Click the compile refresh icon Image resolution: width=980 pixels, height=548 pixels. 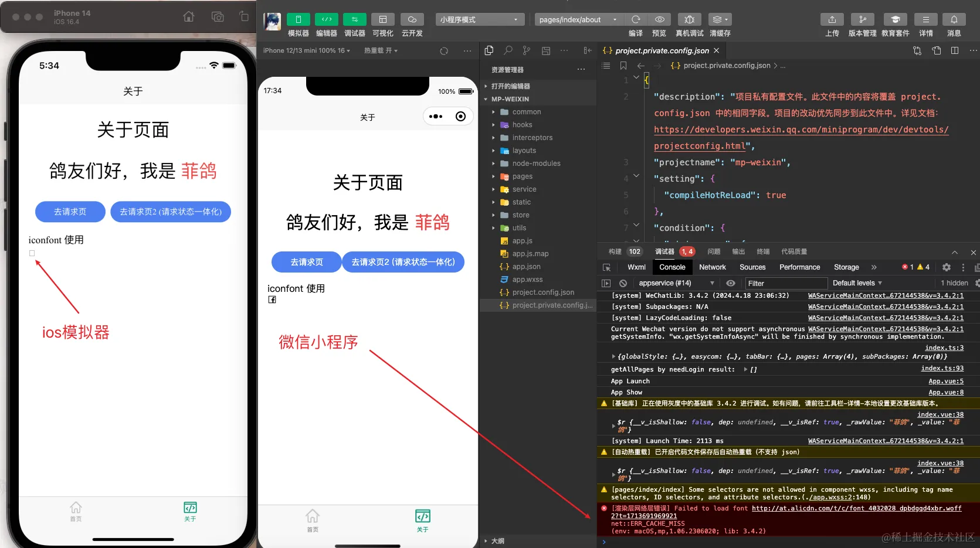635,19
